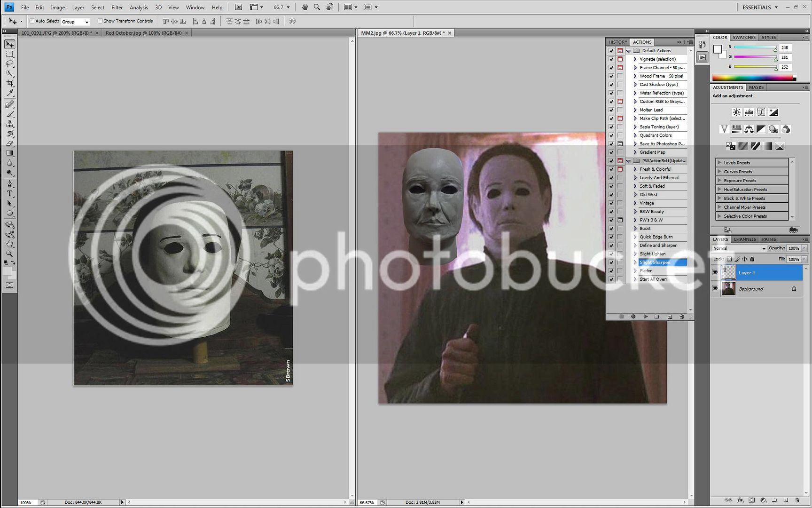This screenshot has width=812, height=508.
Task: Add a Brightness/Contrast adjustment
Action: (x=736, y=112)
